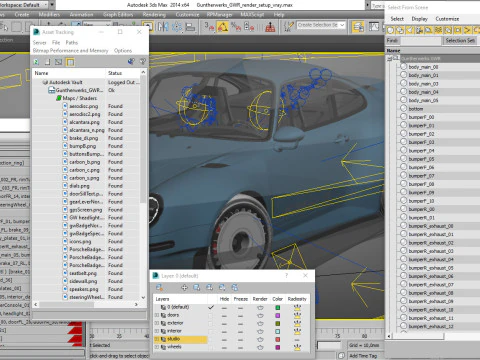Set the doors layer as current

coord(210,315)
